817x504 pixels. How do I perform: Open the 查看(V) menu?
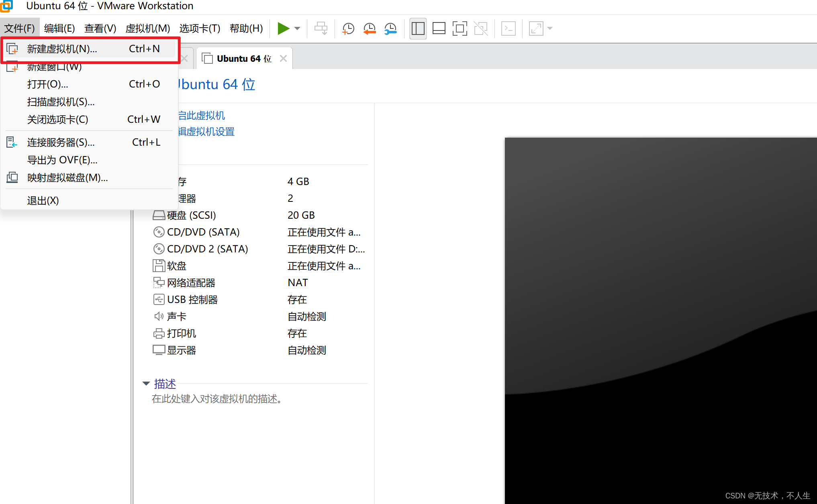tap(100, 28)
